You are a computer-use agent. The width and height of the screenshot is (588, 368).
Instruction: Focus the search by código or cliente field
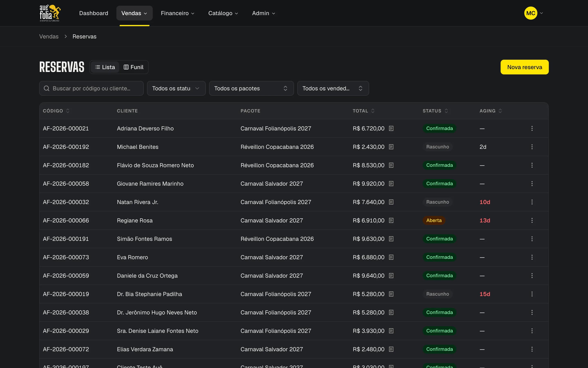tap(91, 88)
